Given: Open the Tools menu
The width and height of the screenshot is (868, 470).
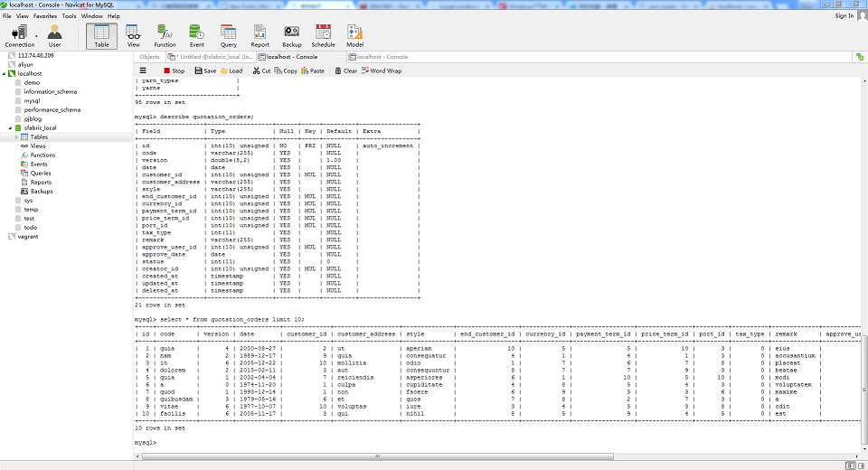Looking at the screenshot, I should [x=70, y=16].
